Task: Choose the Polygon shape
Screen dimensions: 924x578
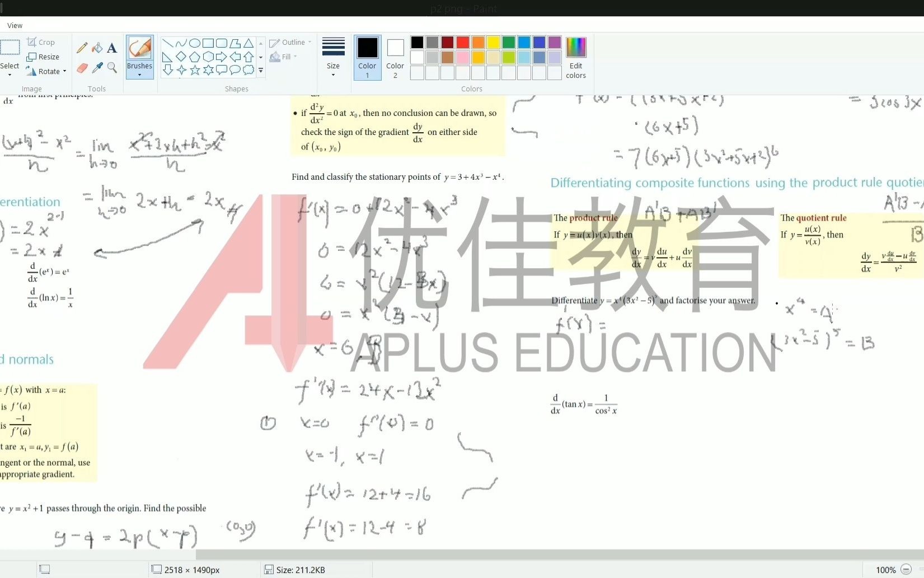Action: tap(235, 43)
